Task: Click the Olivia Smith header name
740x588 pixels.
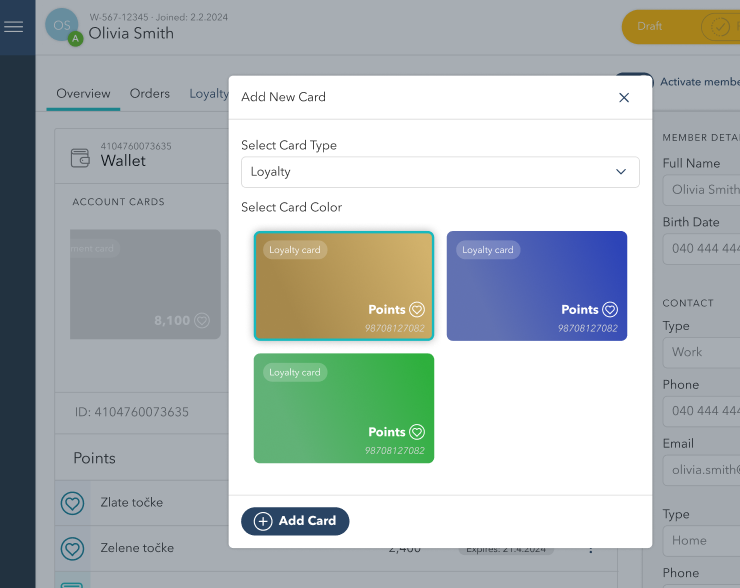Action: point(131,34)
